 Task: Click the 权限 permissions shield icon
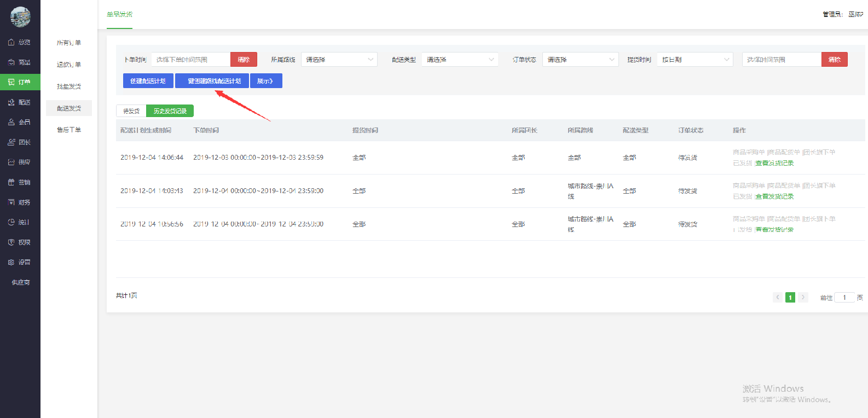tap(11, 242)
